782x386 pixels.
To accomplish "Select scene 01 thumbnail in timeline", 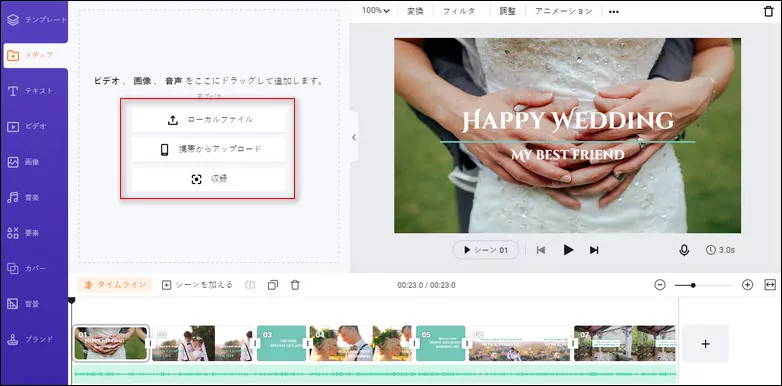I will (111, 343).
